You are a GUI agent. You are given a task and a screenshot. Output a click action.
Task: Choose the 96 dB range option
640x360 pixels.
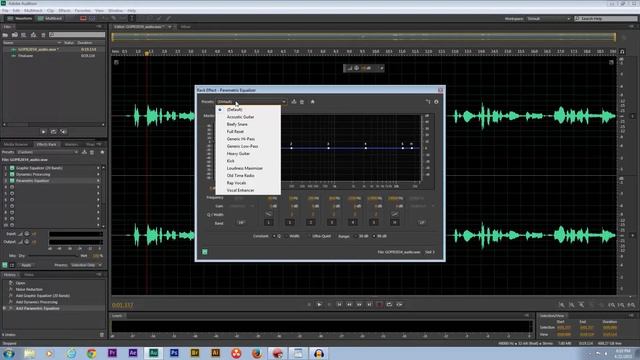(x=374, y=236)
